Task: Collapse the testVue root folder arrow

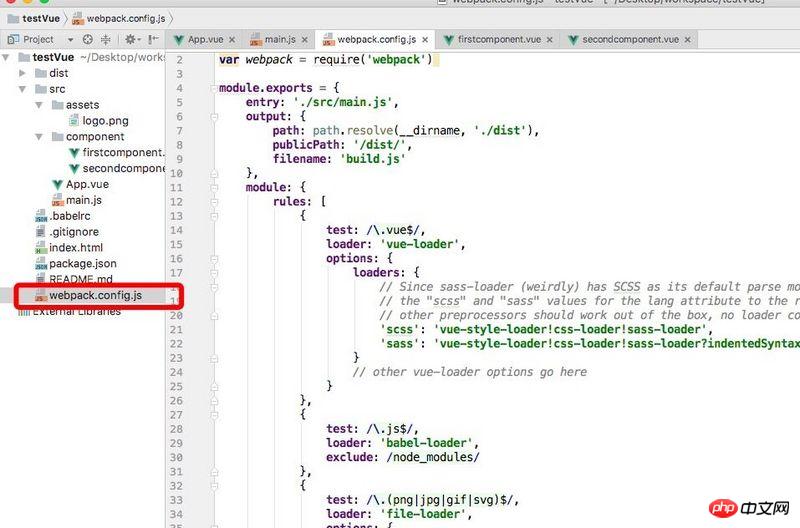Action: (6, 58)
